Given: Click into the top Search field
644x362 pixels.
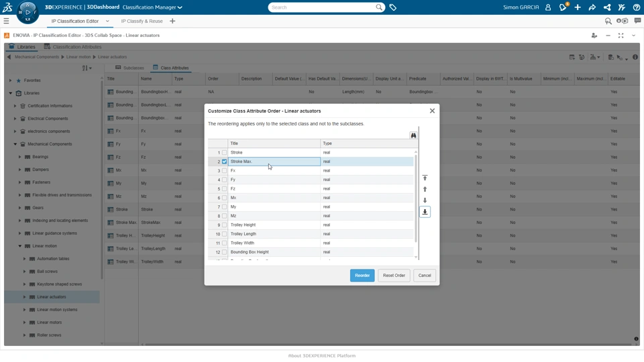Looking at the screenshot, I should click(x=323, y=7).
